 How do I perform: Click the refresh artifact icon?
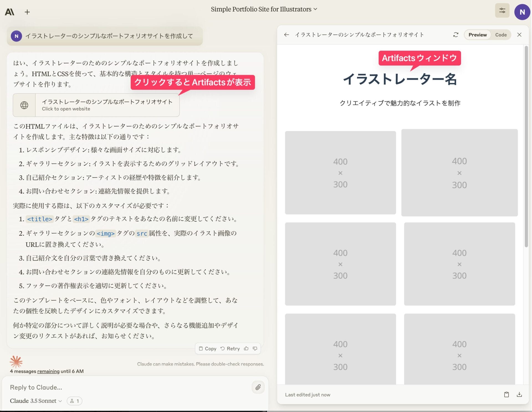[456, 35]
